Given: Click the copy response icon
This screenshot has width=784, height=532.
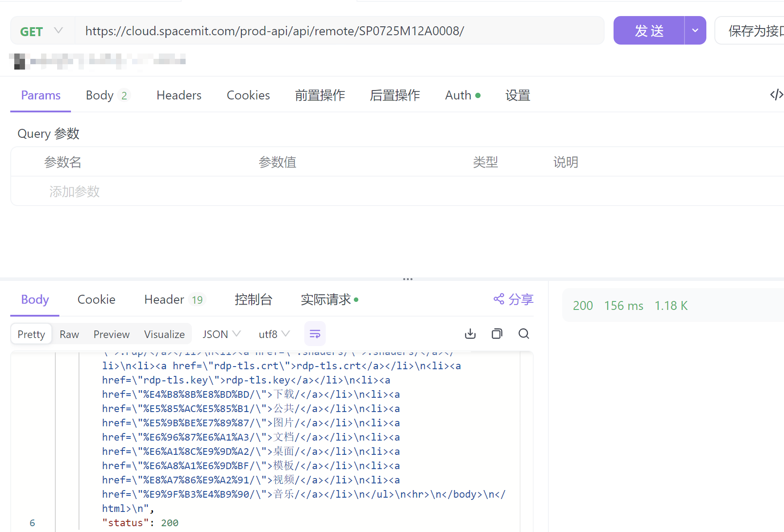Looking at the screenshot, I should point(497,334).
